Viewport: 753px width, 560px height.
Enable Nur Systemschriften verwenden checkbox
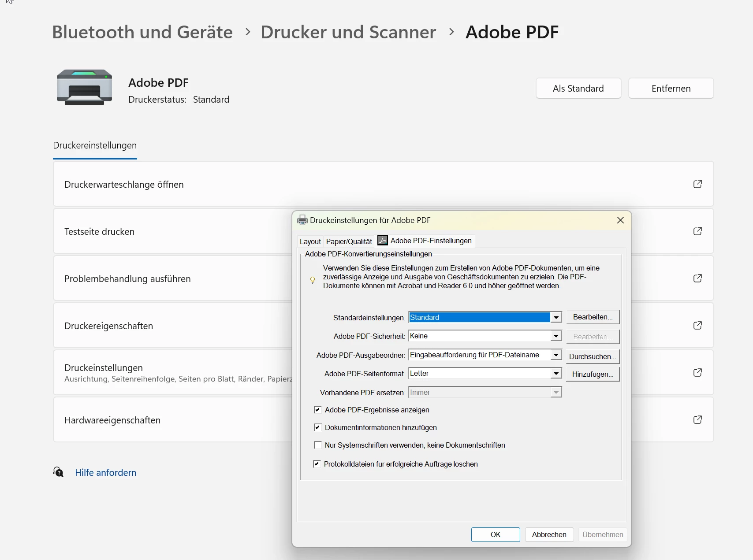coord(317,445)
